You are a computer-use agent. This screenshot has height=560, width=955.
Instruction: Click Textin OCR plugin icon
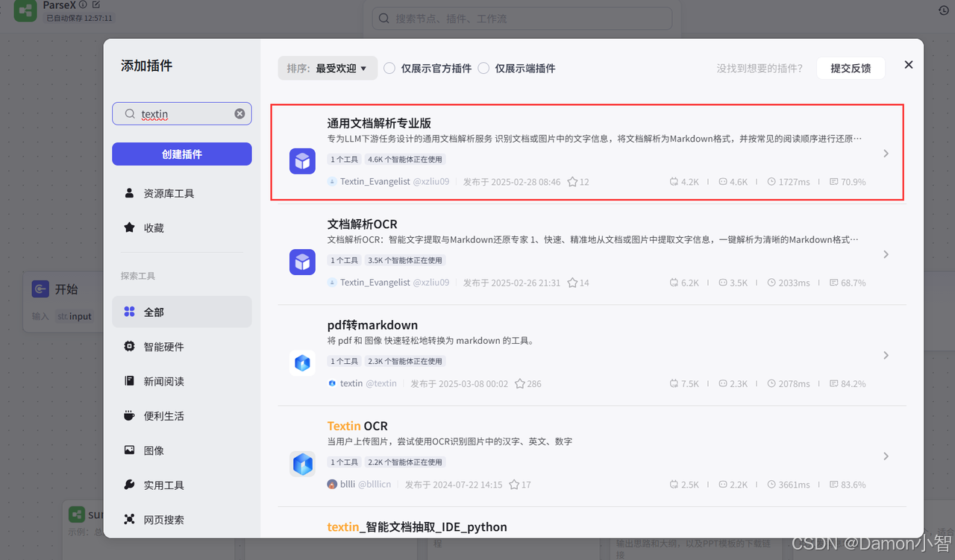pyautogui.click(x=302, y=464)
